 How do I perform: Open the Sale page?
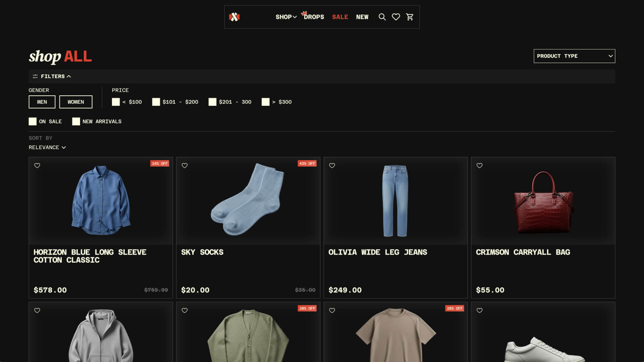pos(340,17)
